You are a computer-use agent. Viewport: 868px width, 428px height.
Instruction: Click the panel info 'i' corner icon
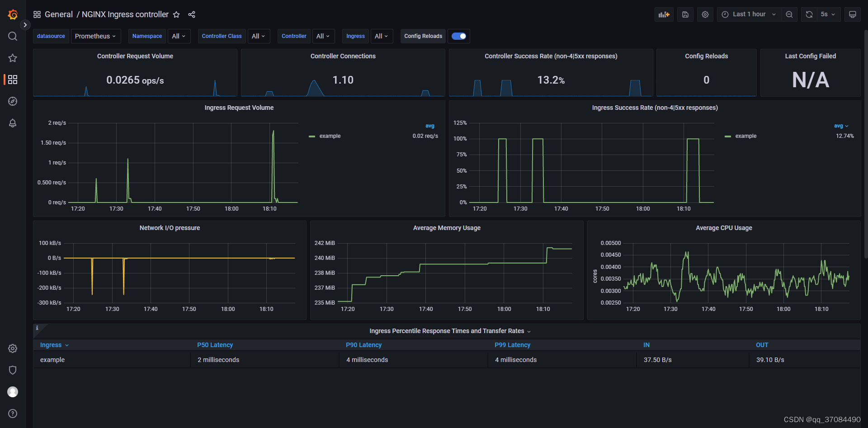tap(37, 328)
